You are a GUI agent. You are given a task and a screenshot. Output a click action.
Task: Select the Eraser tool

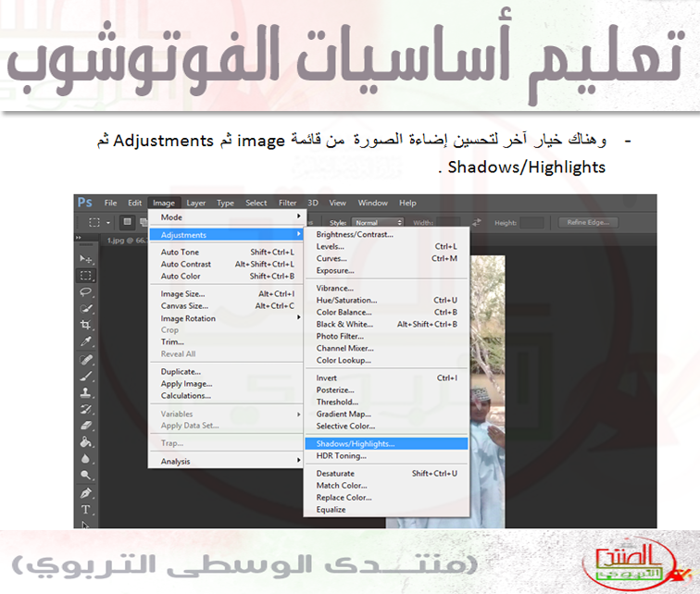[x=86, y=426]
